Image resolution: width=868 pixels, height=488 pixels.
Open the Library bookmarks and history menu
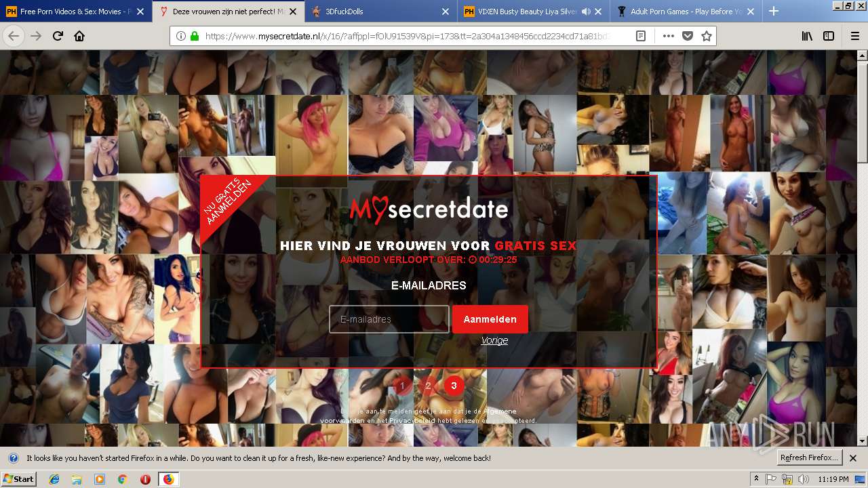807,36
